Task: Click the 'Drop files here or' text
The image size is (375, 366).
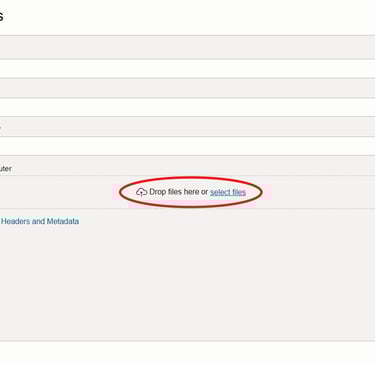Action: click(x=179, y=192)
